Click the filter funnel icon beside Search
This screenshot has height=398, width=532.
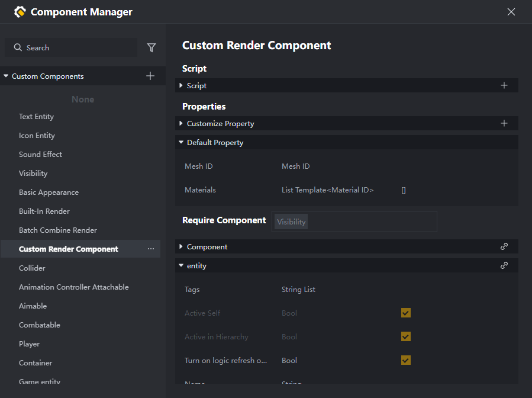point(151,48)
